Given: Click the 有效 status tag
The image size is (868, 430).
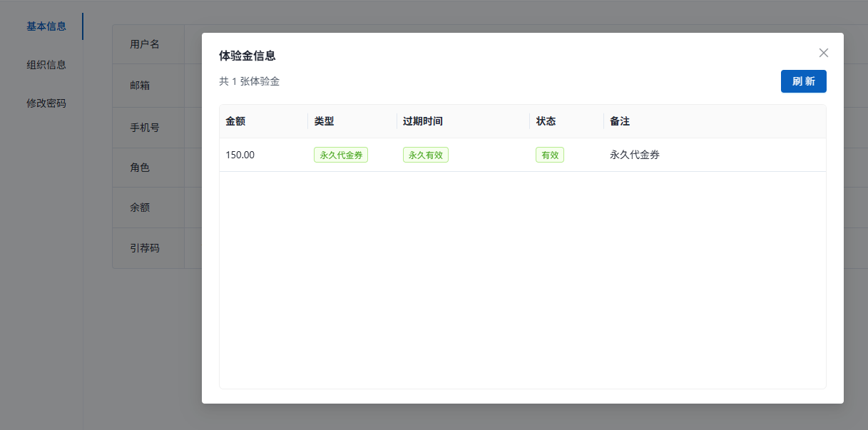Looking at the screenshot, I should [x=550, y=155].
